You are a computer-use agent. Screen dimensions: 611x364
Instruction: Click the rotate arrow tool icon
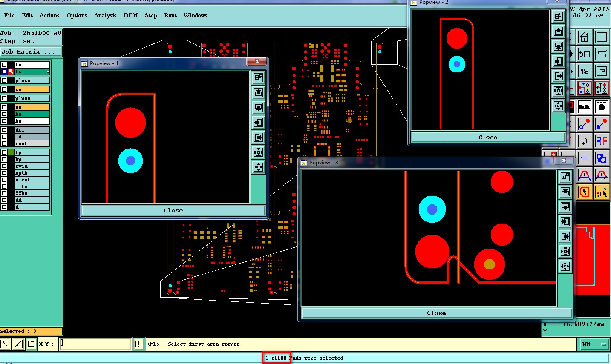(585, 140)
